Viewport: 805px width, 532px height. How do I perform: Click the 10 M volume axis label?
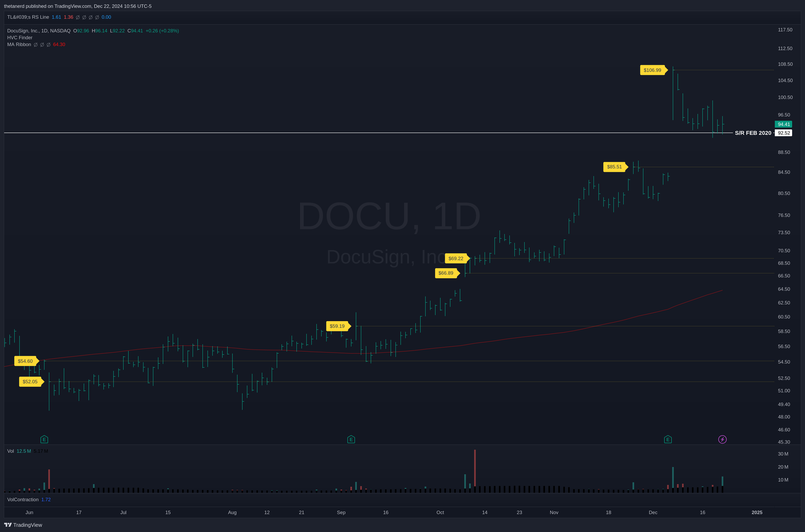pos(783,480)
